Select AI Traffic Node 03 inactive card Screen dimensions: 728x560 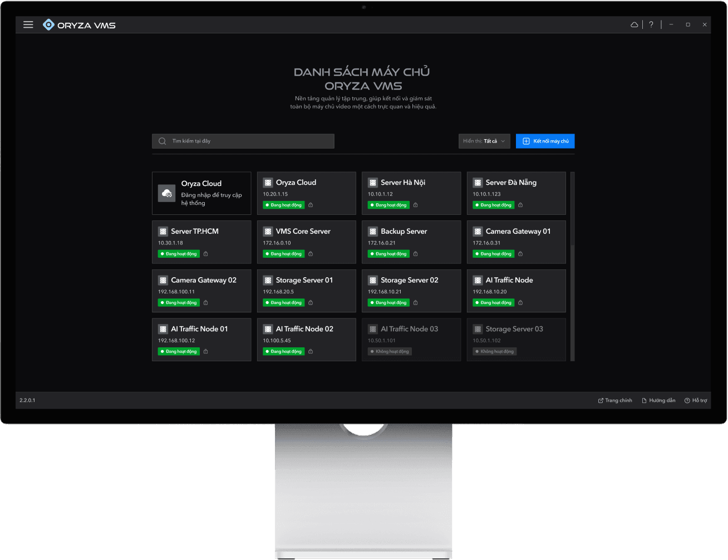coord(411,340)
